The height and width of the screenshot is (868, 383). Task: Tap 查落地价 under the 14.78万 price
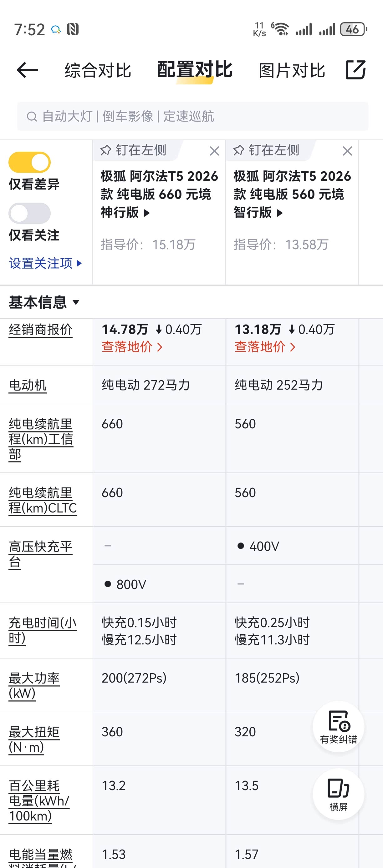tap(132, 347)
